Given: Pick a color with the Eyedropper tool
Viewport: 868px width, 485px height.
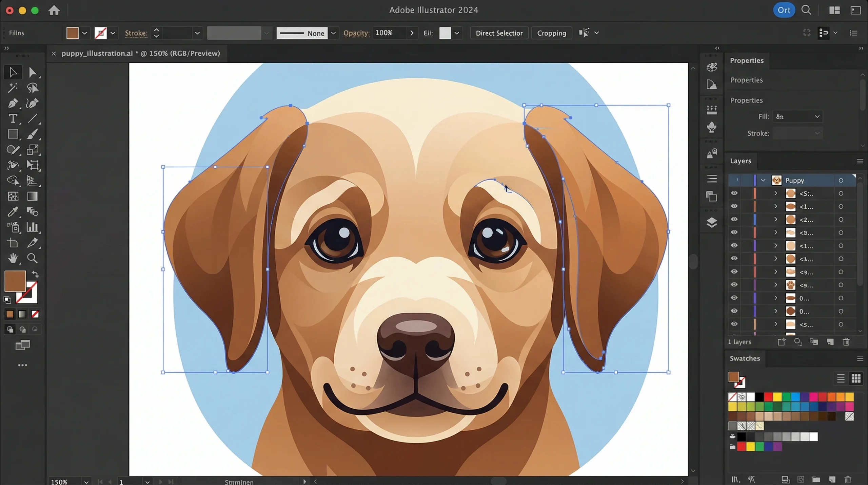Looking at the screenshot, I should pyautogui.click(x=13, y=212).
